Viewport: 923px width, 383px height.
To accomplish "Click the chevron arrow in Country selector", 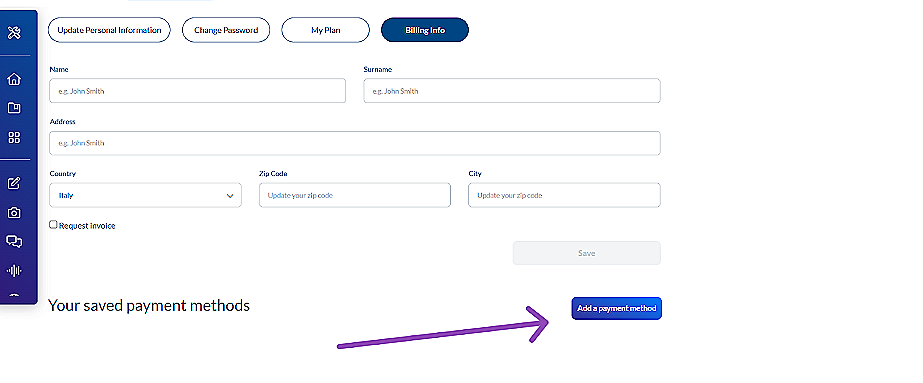I will [x=230, y=196].
